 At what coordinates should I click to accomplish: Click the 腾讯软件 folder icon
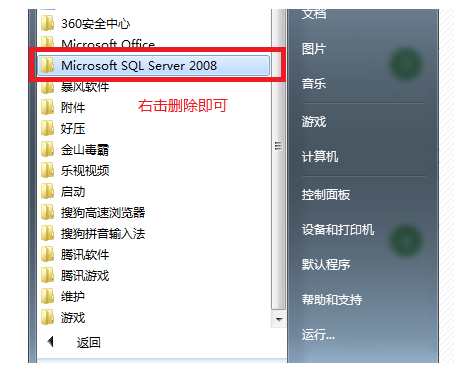pyautogui.click(x=47, y=254)
